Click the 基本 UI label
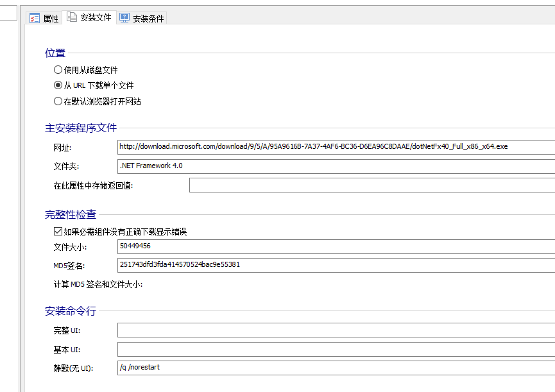Viewport: 555px width, 392px height. click(x=67, y=350)
